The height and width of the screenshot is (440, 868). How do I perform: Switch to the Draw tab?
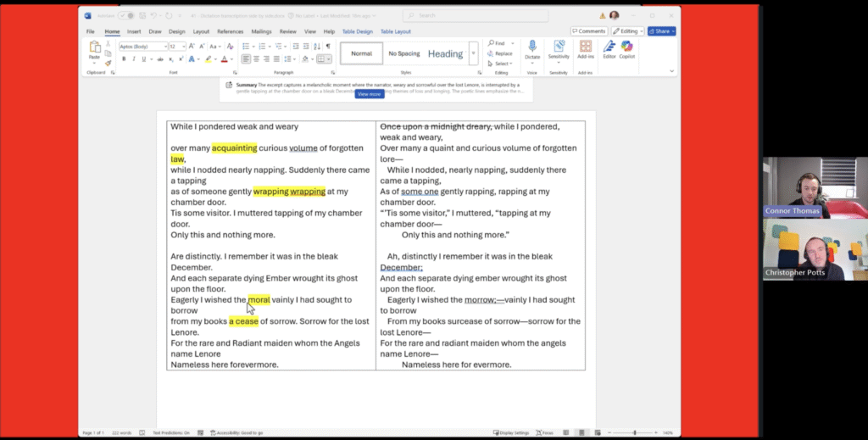(155, 31)
